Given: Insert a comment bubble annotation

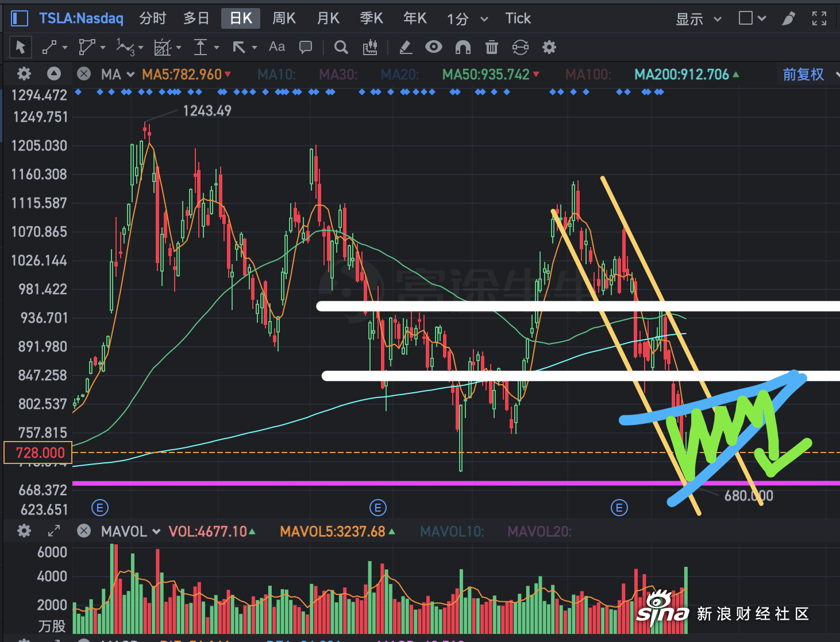Looking at the screenshot, I should 306,47.
